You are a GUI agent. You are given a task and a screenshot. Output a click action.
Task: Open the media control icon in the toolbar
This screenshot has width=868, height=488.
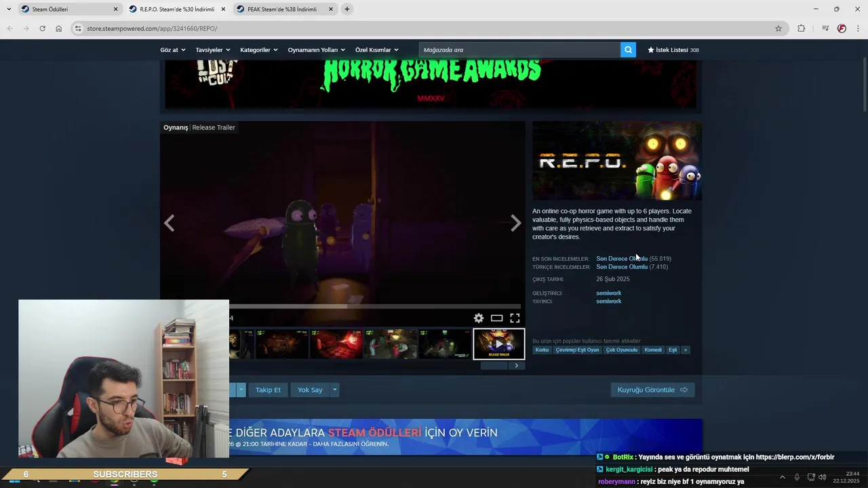click(x=825, y=28)
